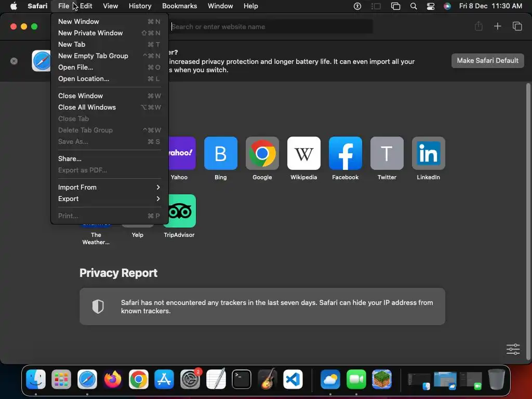This screenshot has height=399, width=532.
Task: Open Spotlight search in menu bar
Action: (x=413, y=6)
